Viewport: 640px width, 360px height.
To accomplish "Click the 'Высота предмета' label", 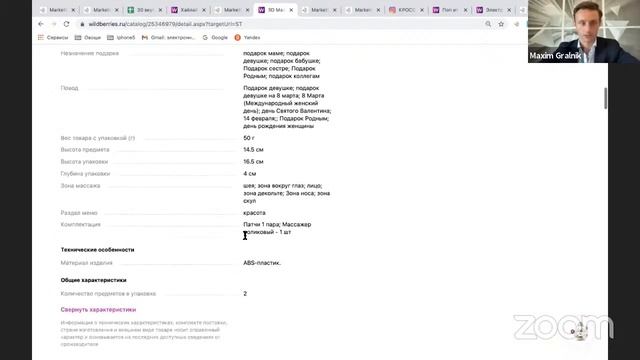I will [85, 150].
